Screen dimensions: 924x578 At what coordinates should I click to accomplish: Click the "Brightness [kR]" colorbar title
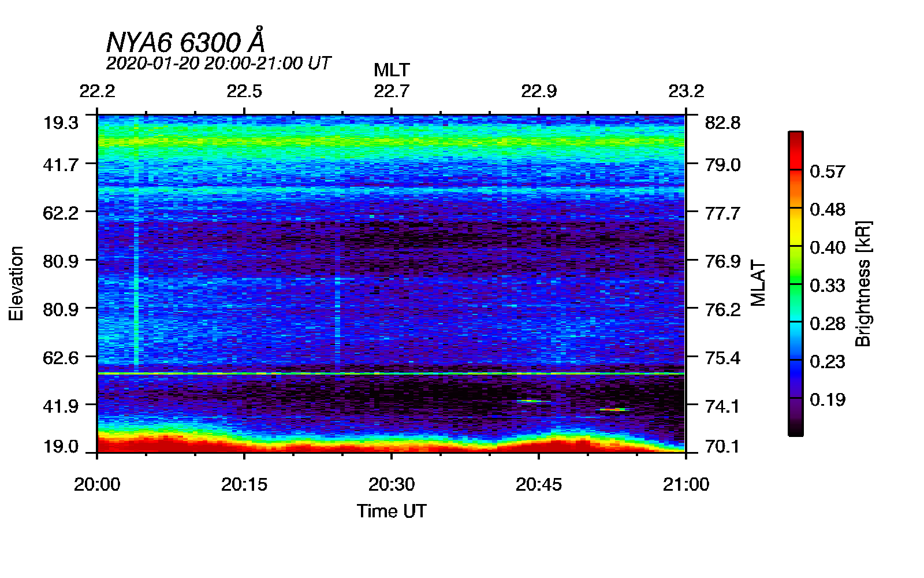coord(863,283)
